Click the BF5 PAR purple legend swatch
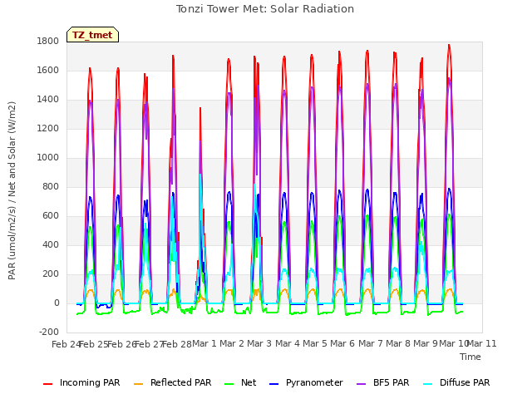This screenshot has width=532, height=399. (362, 384)
